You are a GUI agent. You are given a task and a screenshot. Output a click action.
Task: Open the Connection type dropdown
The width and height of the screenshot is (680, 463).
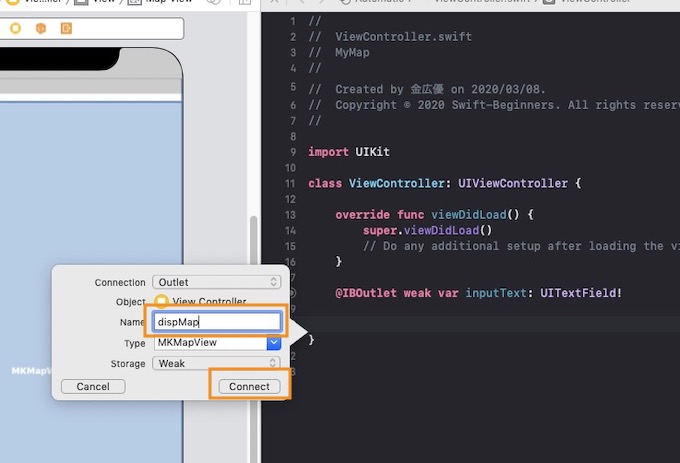(x=216, y=283)
